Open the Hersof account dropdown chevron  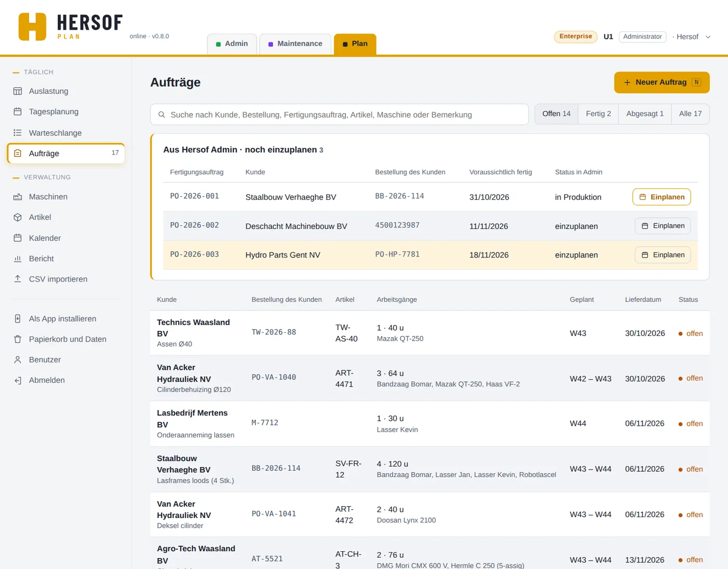708,37
